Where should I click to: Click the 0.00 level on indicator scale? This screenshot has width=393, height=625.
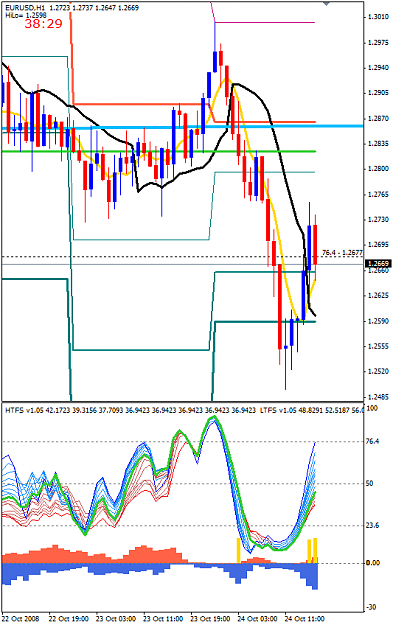pyautogui.click(x=373, y=563)
